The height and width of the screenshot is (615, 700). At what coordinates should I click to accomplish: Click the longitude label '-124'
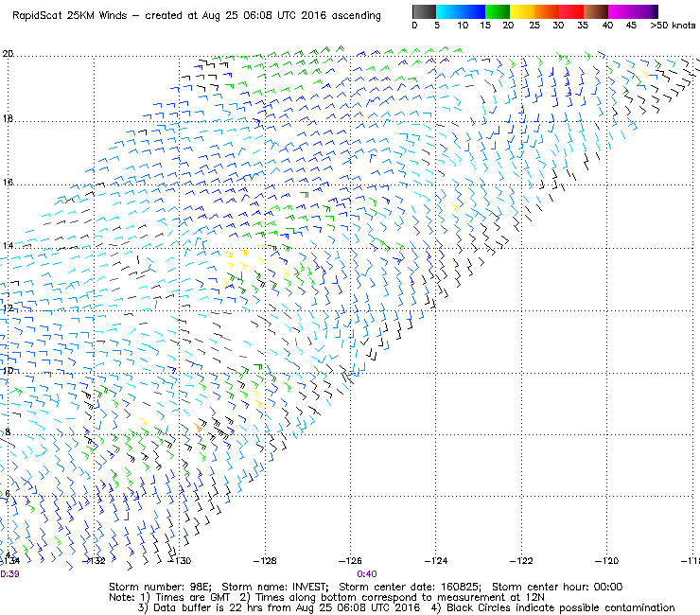click(x=436, y=560)
